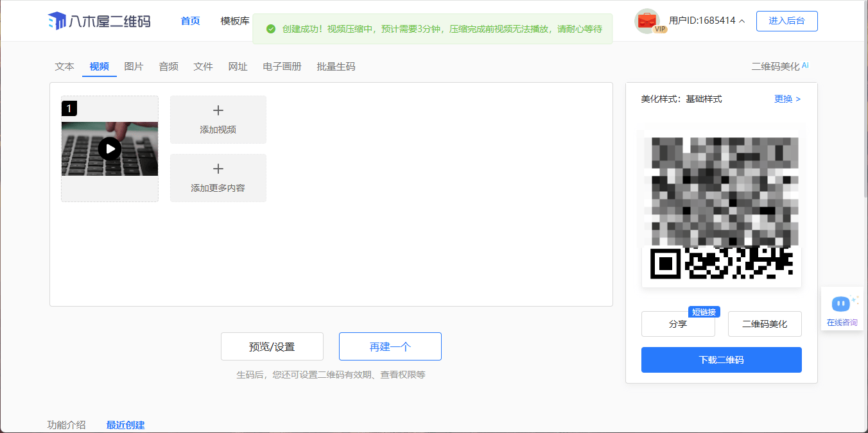Play the uploaded keyboard video
Viewport: 868px width, 433px height.
pyautogui.click(x=110, y=149)
